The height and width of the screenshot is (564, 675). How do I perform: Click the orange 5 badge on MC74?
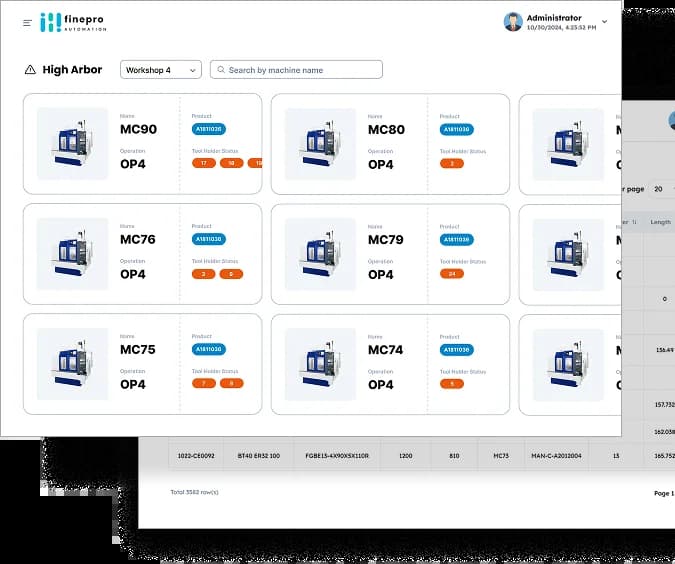point(452,383)
